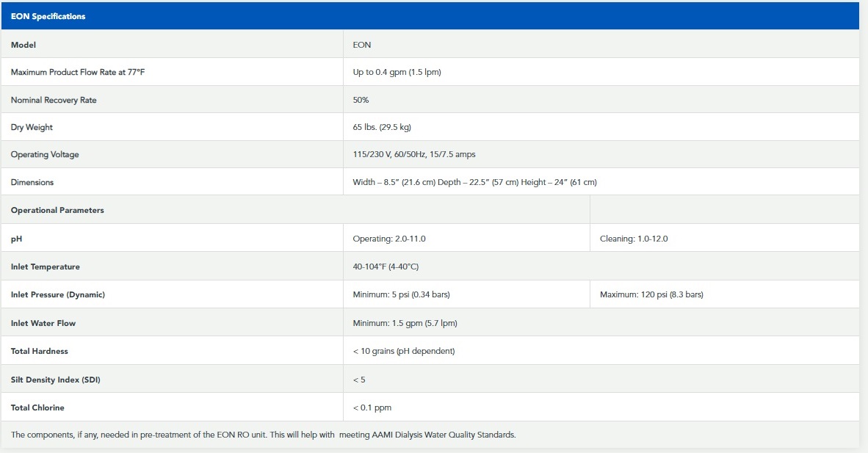The image size is (868, 453).
Task: Select the Operational Parameters section heading
Action: click(57, 210)
